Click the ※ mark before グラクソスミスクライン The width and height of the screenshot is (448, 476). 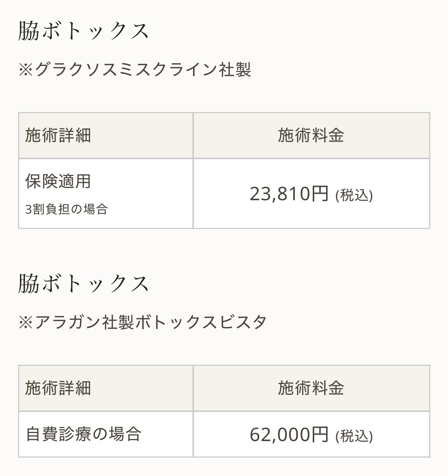pos(26,70)
